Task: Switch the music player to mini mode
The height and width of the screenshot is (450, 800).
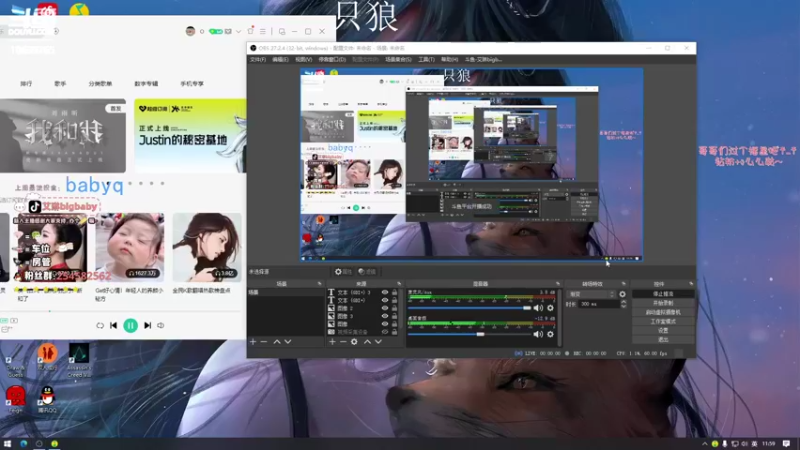Action: 282,32
